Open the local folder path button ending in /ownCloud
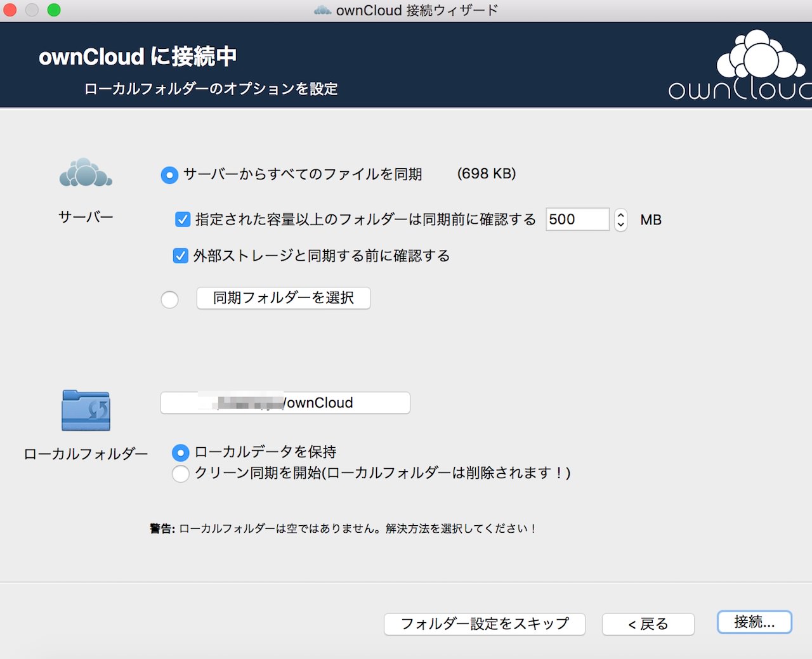The image size is (812, 659). 285,403
